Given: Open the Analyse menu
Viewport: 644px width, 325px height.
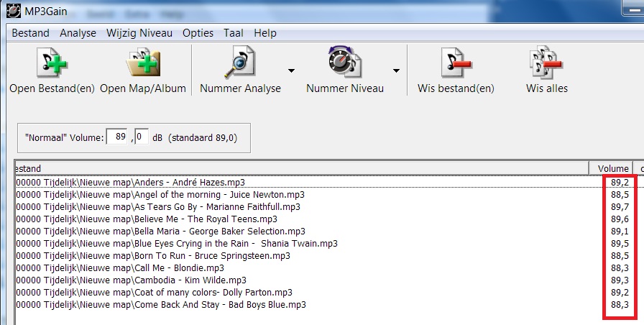Looking at the screenshot, I should point(78,33).
